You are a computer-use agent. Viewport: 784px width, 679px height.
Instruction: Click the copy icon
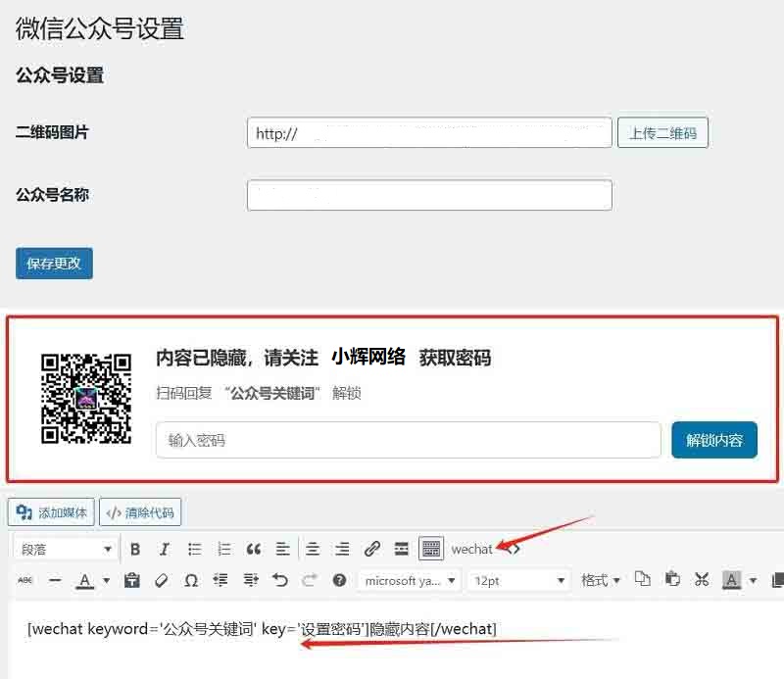642,579
